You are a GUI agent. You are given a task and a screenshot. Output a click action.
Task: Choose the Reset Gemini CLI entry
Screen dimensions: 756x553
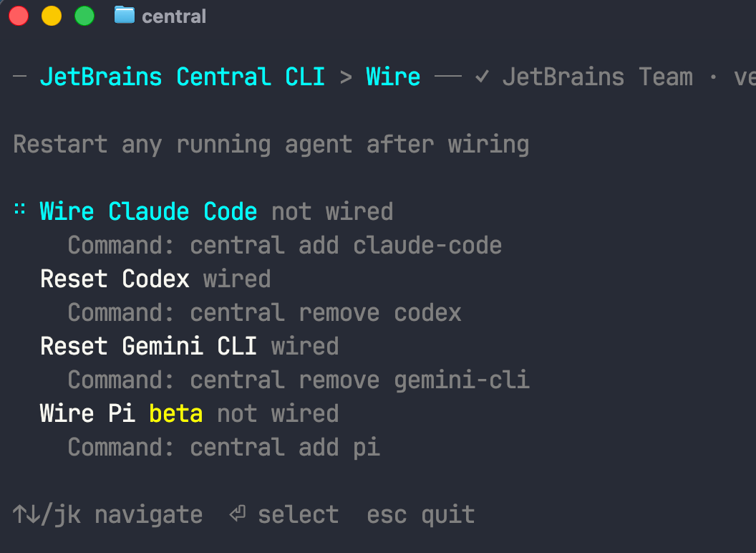coord(148,347)
